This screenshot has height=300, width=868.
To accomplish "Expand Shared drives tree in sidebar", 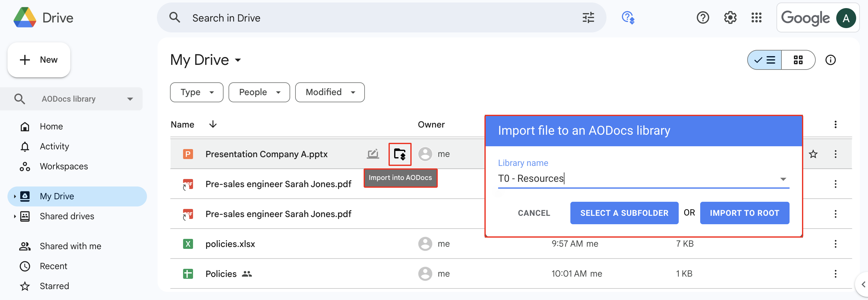I will 15,216.
